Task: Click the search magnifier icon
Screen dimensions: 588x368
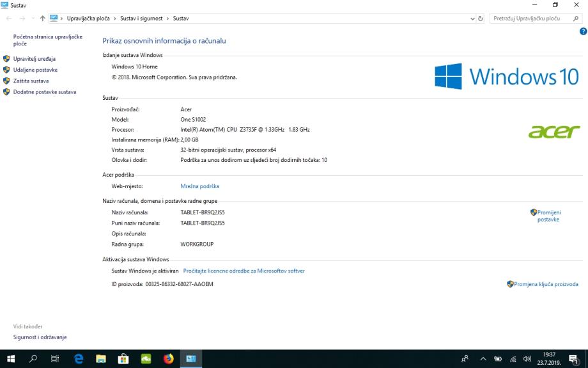Action: [576, 19]
